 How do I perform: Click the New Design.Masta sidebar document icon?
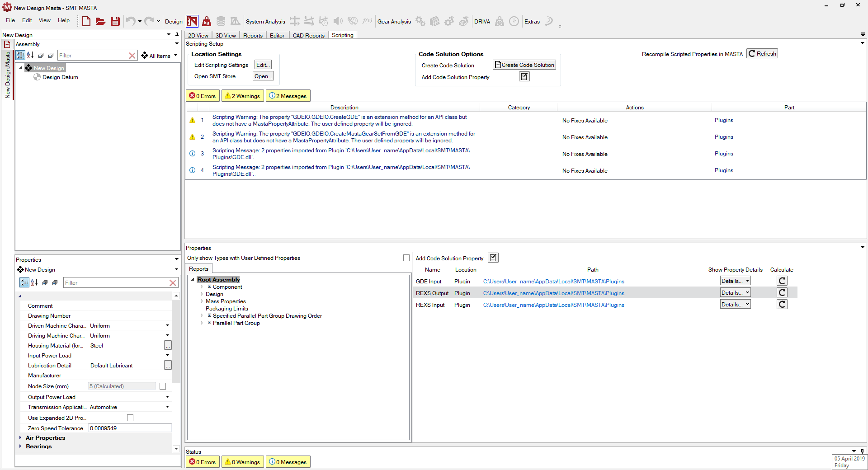pos(7,44)
